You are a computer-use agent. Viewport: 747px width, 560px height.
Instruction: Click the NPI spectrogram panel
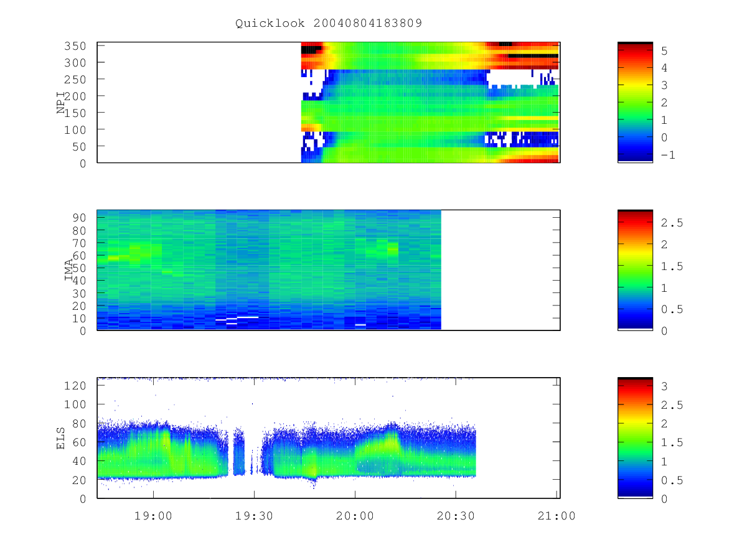329,103
